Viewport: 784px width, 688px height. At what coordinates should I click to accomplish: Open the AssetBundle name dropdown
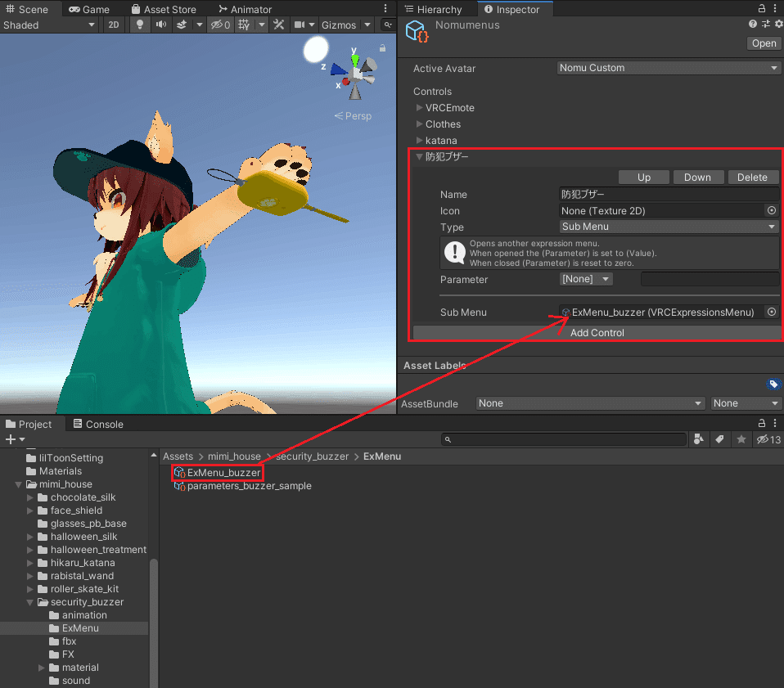[590, 403]
